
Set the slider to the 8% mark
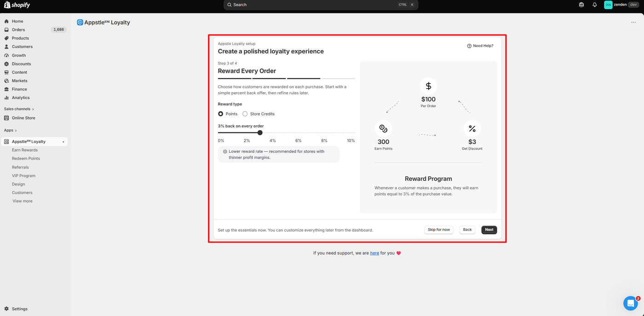325,132
